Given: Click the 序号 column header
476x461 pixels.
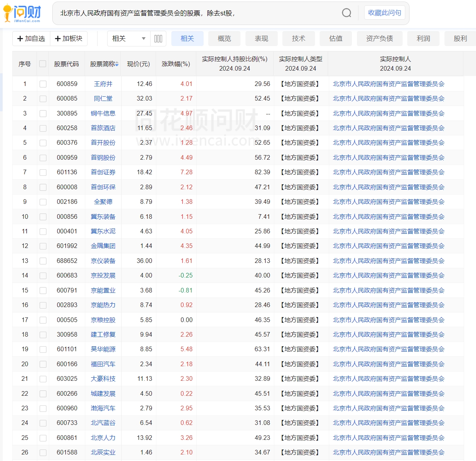Looking at the screenshot, I should [25, 64].
